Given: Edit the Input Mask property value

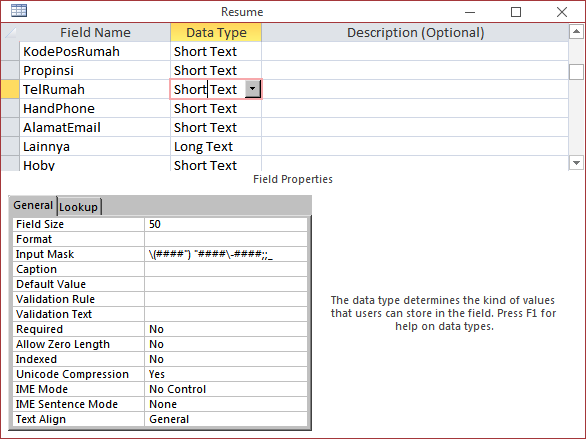Looking at the screenshot, I should click(226, 254).
